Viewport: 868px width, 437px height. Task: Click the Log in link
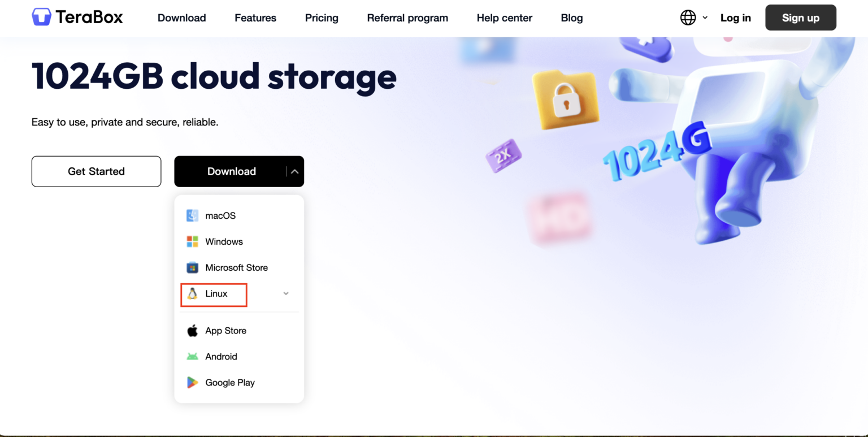(735, 18)
